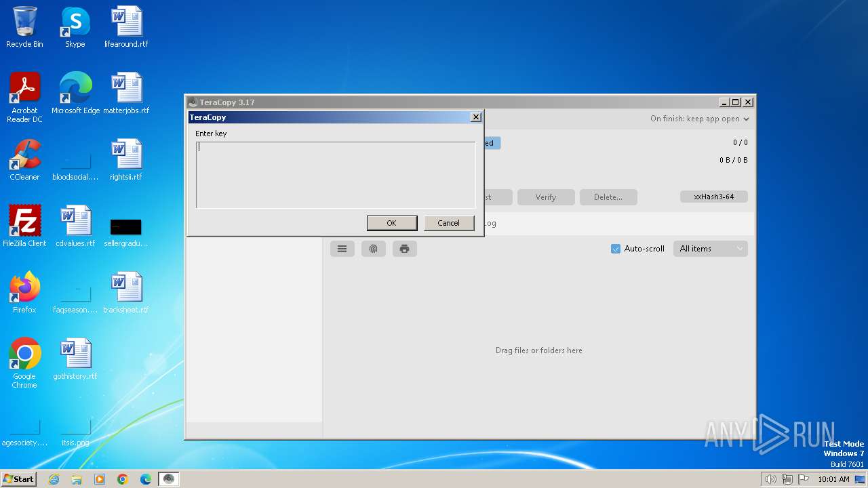The width and height of the screenshot is (868, 488).
Task: Open the TeraCopy hamburger menu icon
Action: (342, 249)
